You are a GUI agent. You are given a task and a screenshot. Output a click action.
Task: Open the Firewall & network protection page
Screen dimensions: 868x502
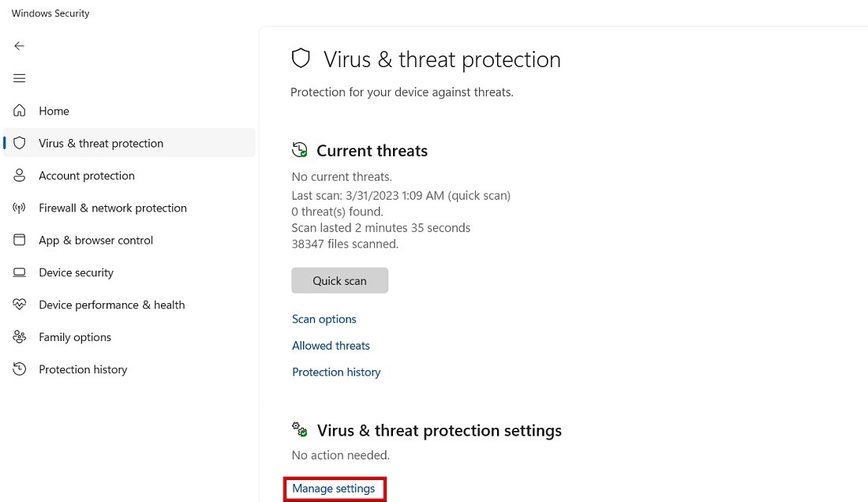click(x=113, y=208)
